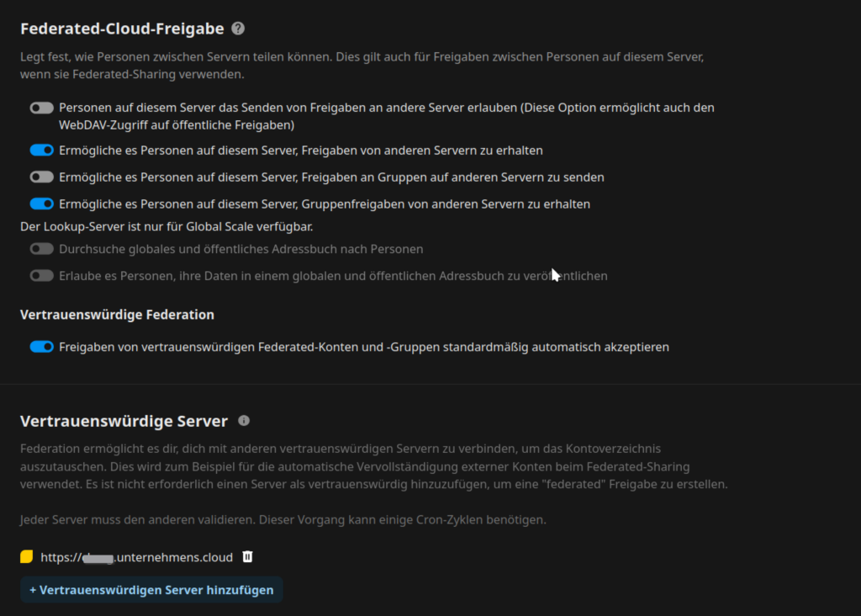Click the Lookup-Server Global Scale notice text
The height and width of the screenshot is (616, 861).
(x=172, y=226)
